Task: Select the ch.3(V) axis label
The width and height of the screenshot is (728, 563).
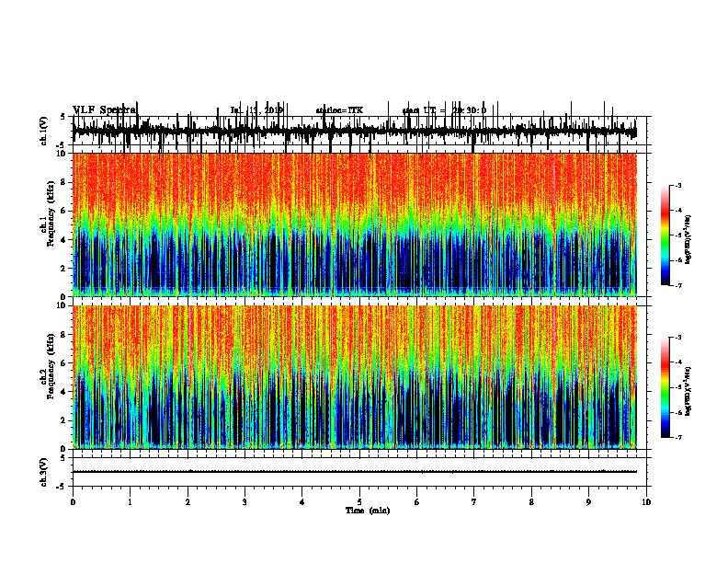Action: [x=44, y=472]
